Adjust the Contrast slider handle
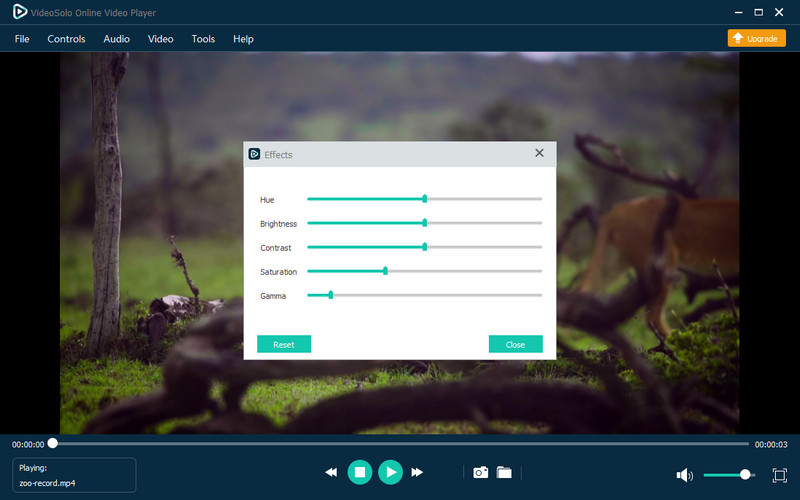This screenshot has width=800, height=500. pyautogui.click(x=424, y=247)
